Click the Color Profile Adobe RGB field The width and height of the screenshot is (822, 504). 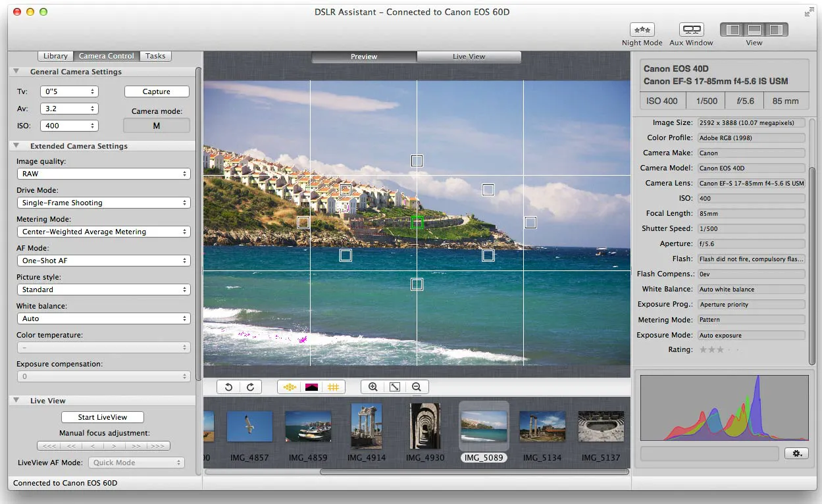point(751,138)
